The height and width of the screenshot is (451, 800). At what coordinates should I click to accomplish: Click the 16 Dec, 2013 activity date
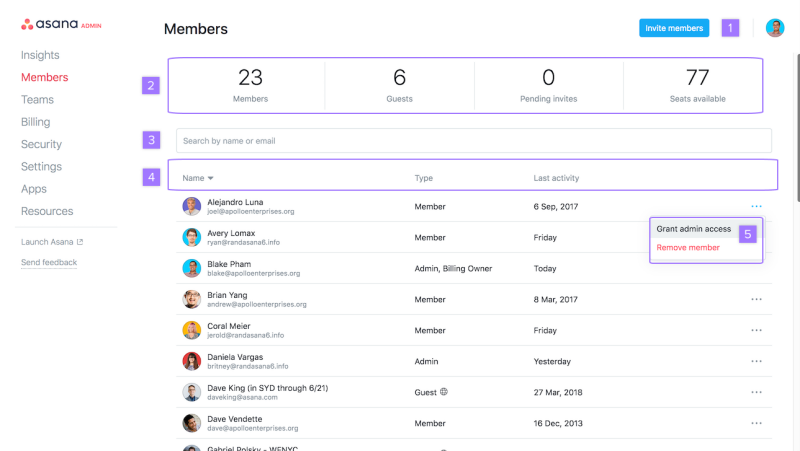pyautogui.click(x=558, y=423)
